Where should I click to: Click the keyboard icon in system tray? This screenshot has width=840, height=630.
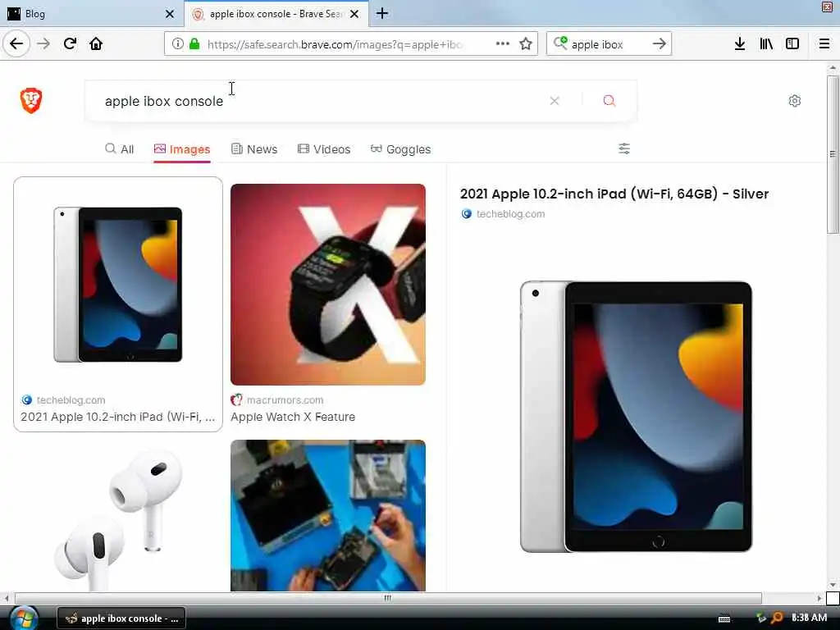point(724,619)
